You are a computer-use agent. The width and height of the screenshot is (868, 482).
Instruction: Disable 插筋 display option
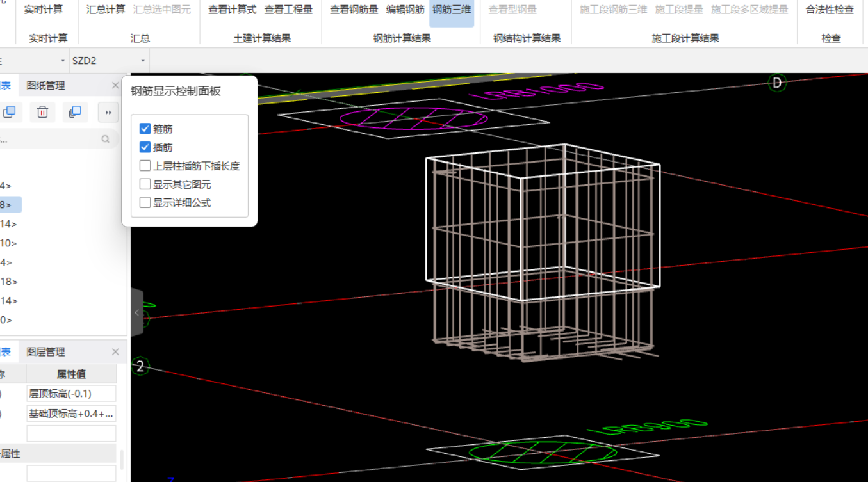145,147
